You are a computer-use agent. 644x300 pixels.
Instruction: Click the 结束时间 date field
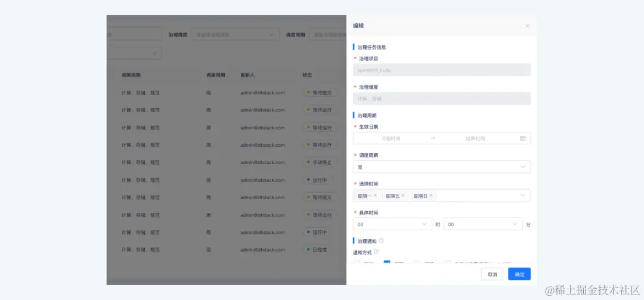[475, 138]
